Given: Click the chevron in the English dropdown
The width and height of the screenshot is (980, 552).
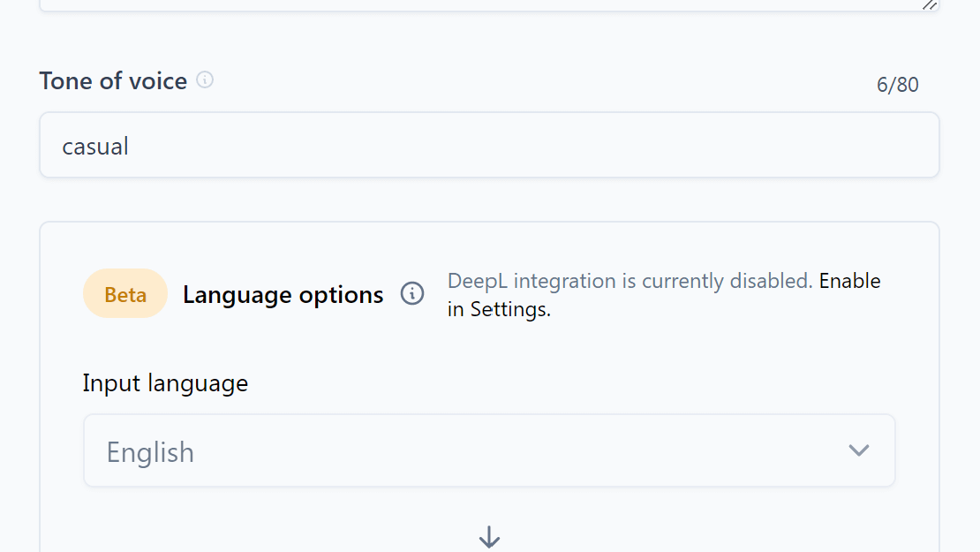Looking at the screenshot, I should point(858,450).
